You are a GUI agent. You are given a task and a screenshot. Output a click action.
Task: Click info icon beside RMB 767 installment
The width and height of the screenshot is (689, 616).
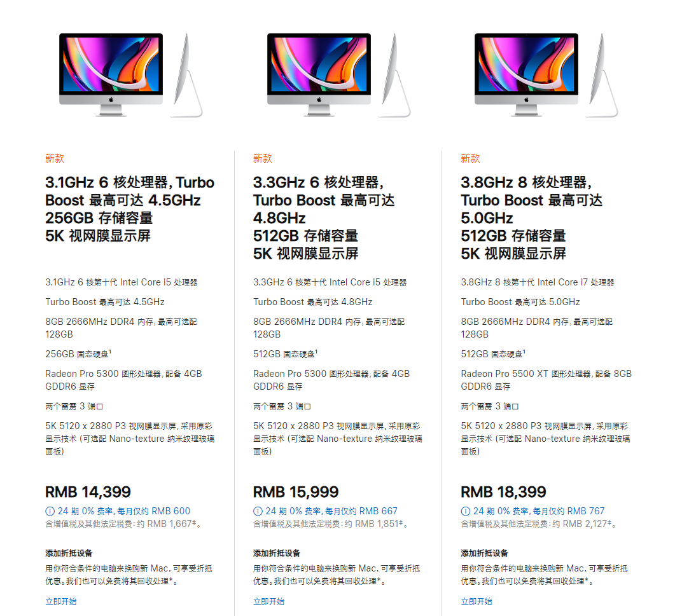click(x=465, y=511)
